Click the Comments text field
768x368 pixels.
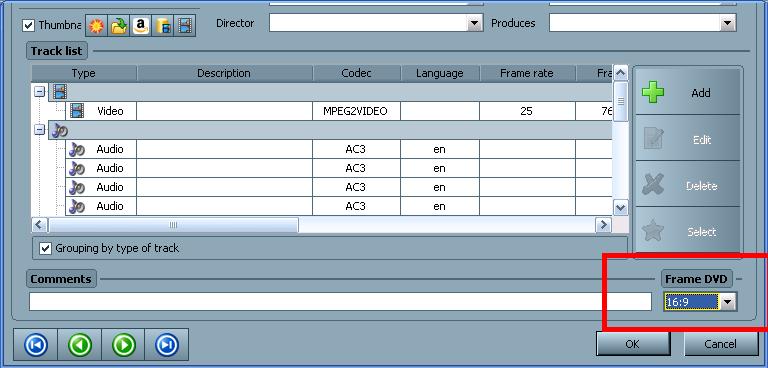[340, 302]
